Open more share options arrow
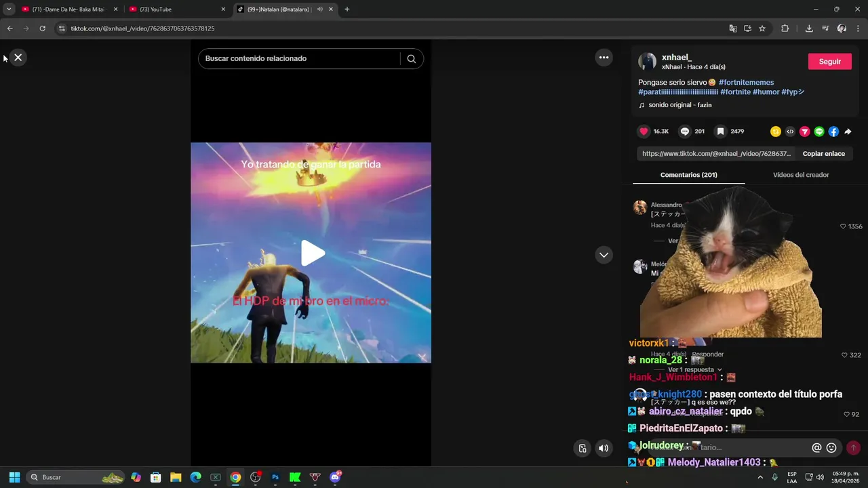 [x=848, y=131]
